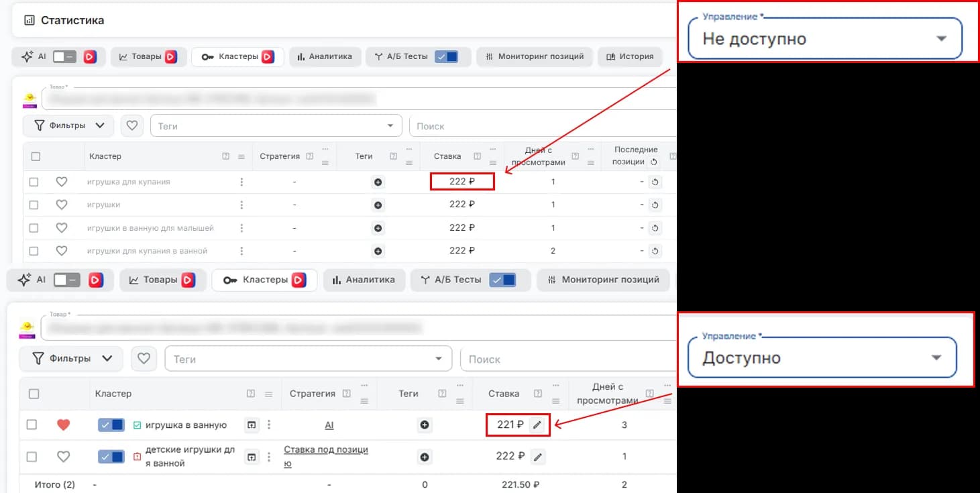Show help for Кластер column in upper table

click(x=226, y=156)
